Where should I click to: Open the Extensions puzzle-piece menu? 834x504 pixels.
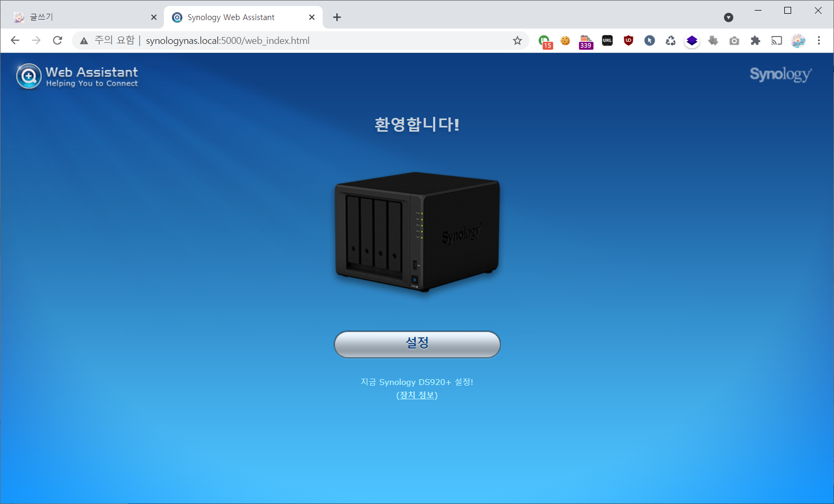coord(755,41)
